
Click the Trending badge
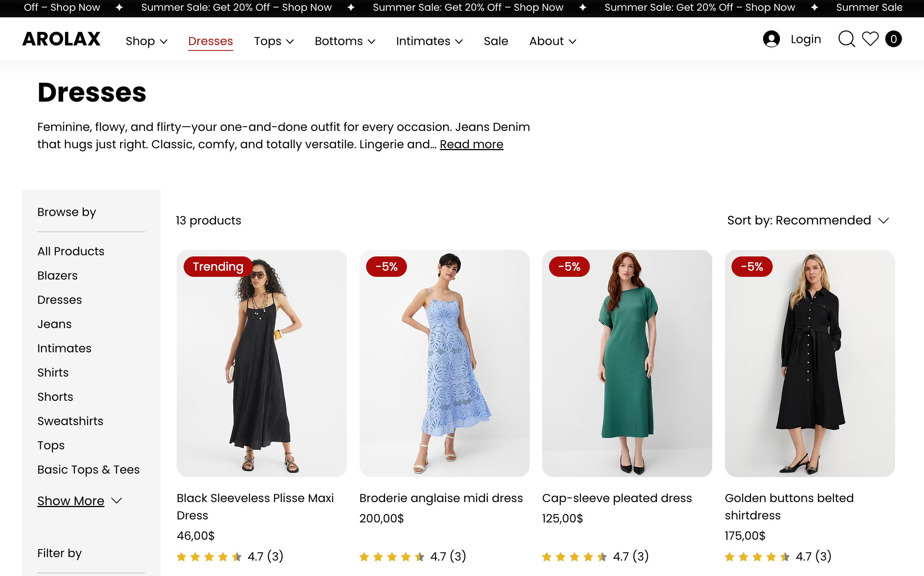pos(218,266)
